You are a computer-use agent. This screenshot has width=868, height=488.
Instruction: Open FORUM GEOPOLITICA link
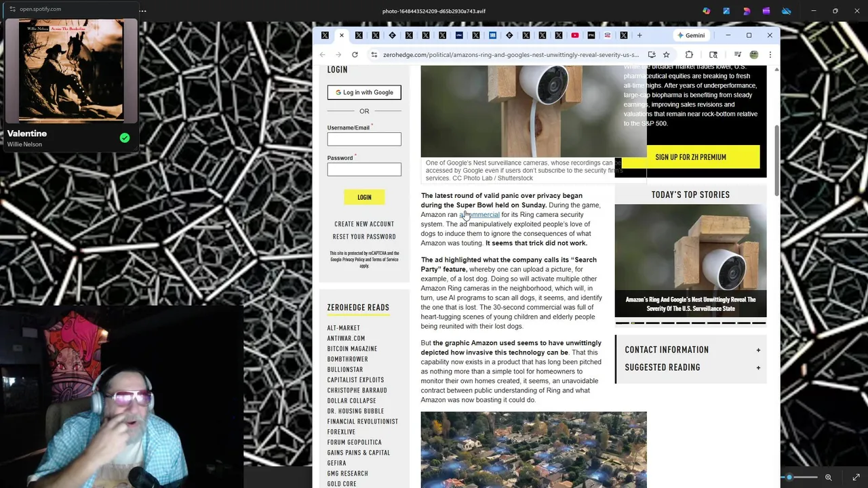coord(354,443)
